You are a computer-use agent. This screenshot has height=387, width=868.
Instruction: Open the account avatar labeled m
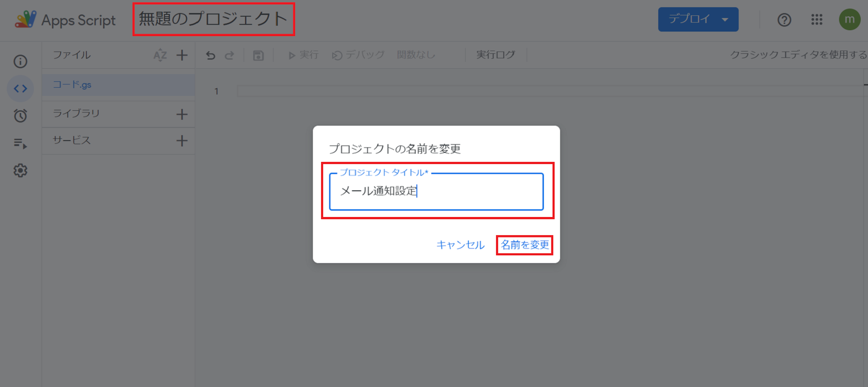[850, 19]
